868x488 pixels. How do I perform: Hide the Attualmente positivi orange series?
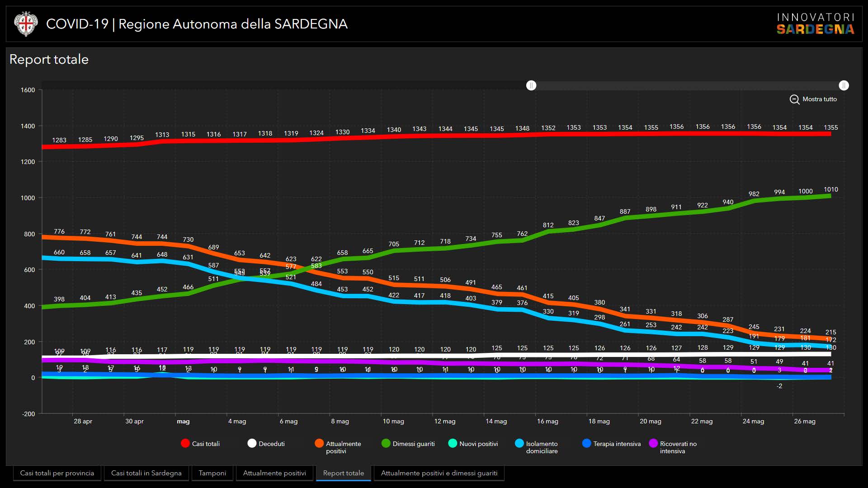319,443
